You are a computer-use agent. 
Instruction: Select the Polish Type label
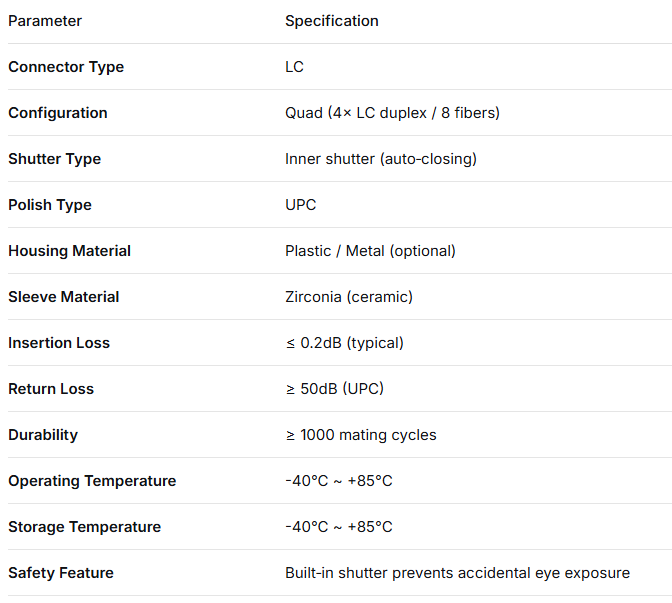[x=50, y=205]
